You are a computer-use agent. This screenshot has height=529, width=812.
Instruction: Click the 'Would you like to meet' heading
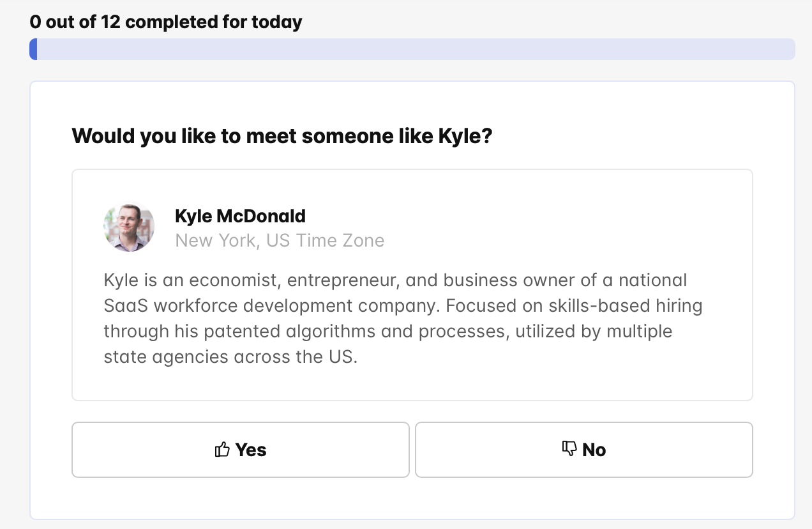coord(282,135)
